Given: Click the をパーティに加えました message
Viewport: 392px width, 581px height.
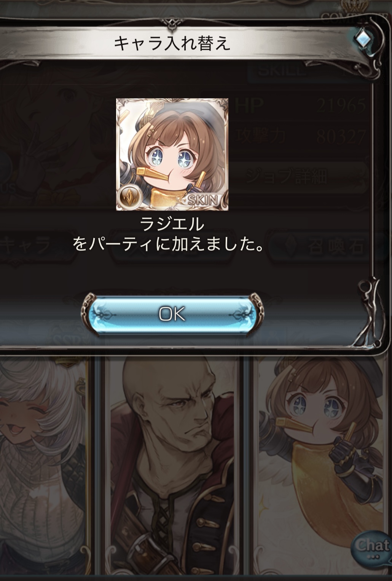Looking at the screenshot, I should click(169, 244).
